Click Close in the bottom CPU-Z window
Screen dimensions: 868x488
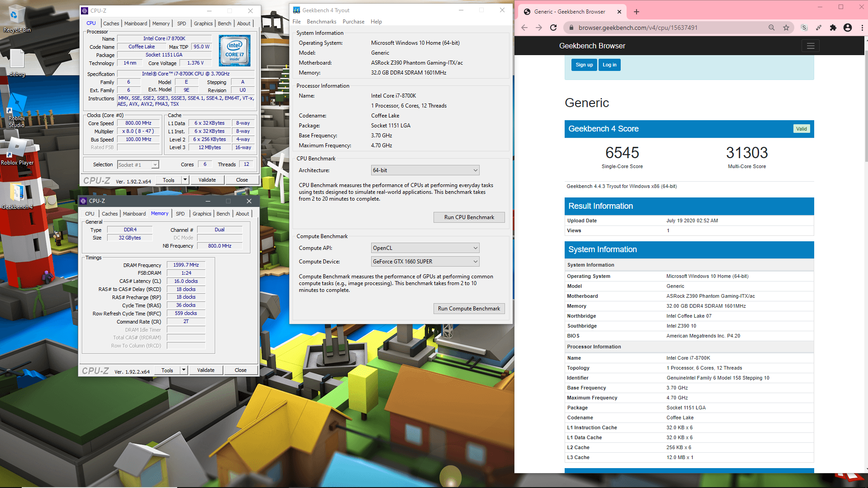[241, 370]
